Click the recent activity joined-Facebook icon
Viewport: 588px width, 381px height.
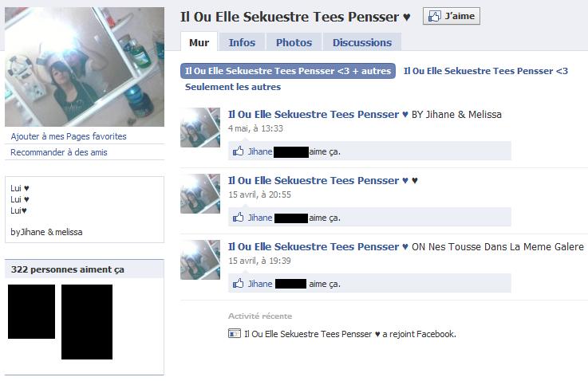[x=235, y=333]
